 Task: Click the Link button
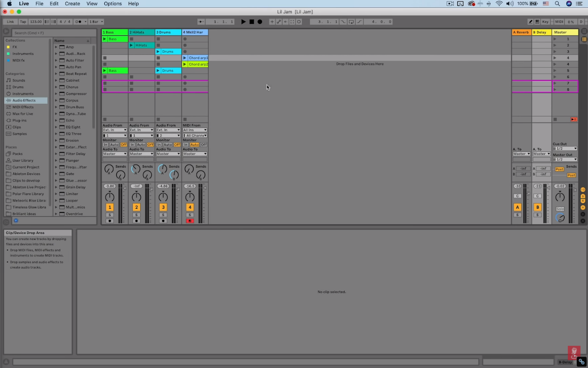pyautogui.click(x=10, y=22)
